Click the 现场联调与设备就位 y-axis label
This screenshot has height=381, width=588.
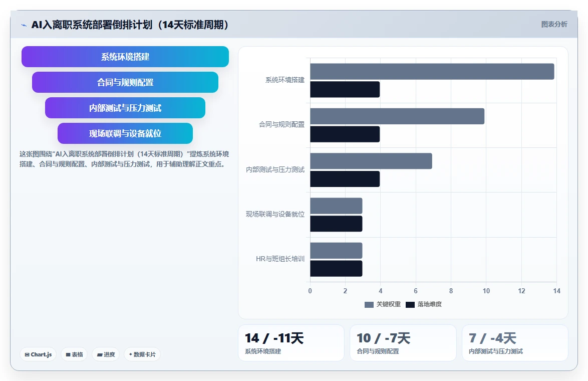click(275, 215)
